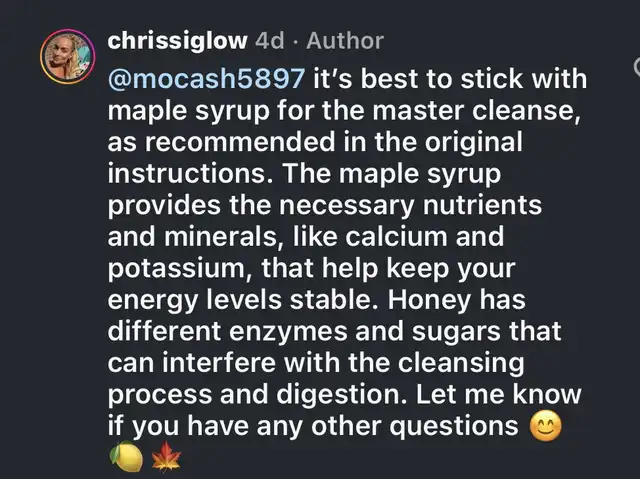Screen dimensions: 640x479
Task: Click the word 'Honey' in the comment
Action: [429, 301]
